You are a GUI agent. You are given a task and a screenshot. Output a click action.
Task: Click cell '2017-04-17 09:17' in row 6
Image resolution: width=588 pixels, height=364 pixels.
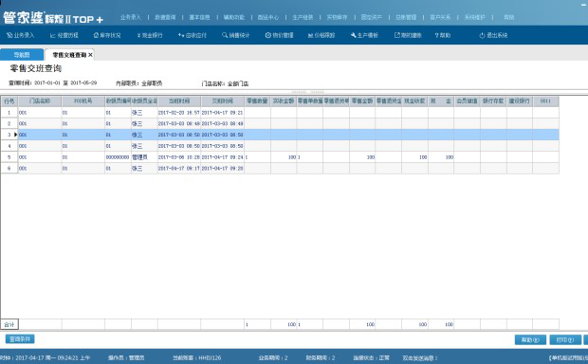click(x=179, y=169)
